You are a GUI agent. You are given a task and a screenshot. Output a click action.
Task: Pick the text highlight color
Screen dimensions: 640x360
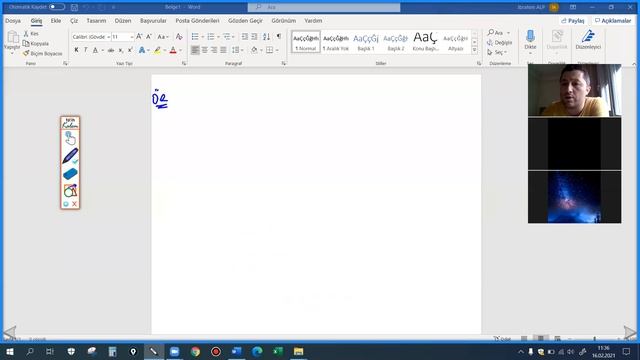(157, 50)
